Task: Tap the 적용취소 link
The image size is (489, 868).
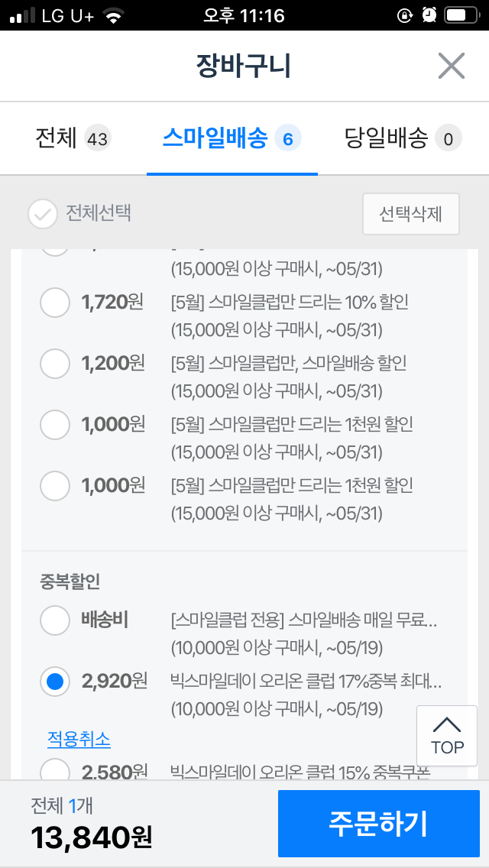Action: point(79,739)
